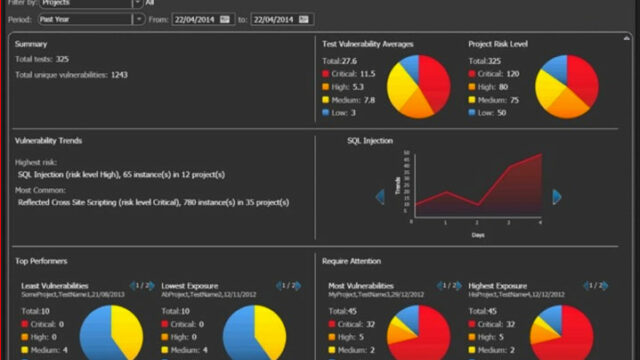Click the Most Vulnerabilities heading
640x360 pixels.
click(x=361, y=286)
